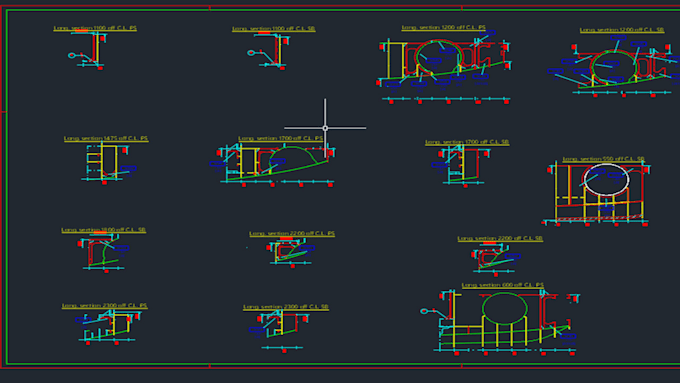Select the 'Long. section 1200 off C.L. SB' title
The image size is (680, 383).
point(622,30)
